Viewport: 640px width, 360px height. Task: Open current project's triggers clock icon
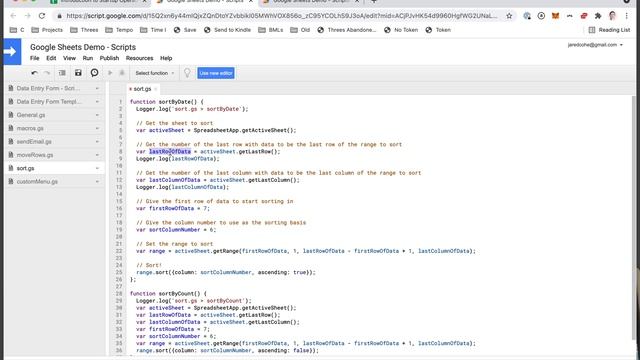click(x=94, y=73)
